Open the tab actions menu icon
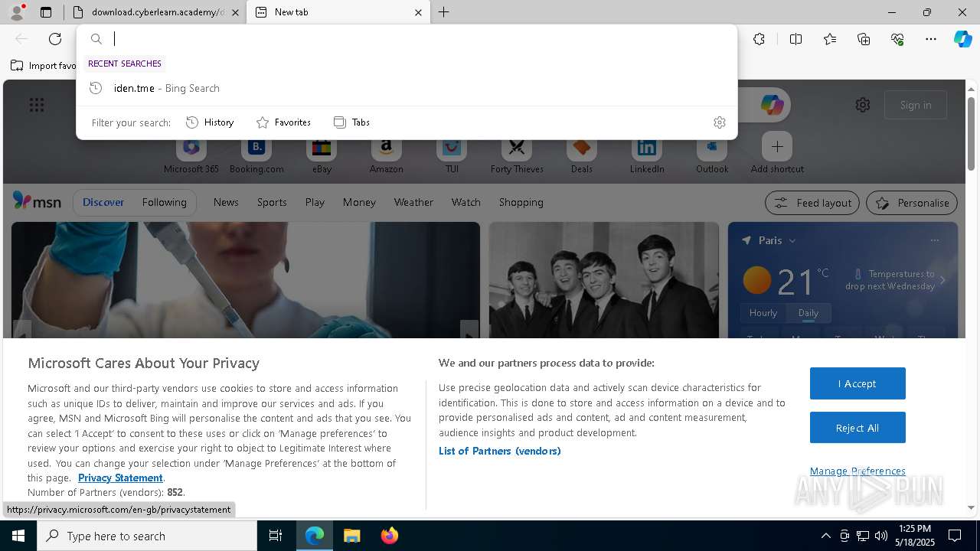Image resolution: width=980 pixels, height=551 pixels. click(46, 12)
